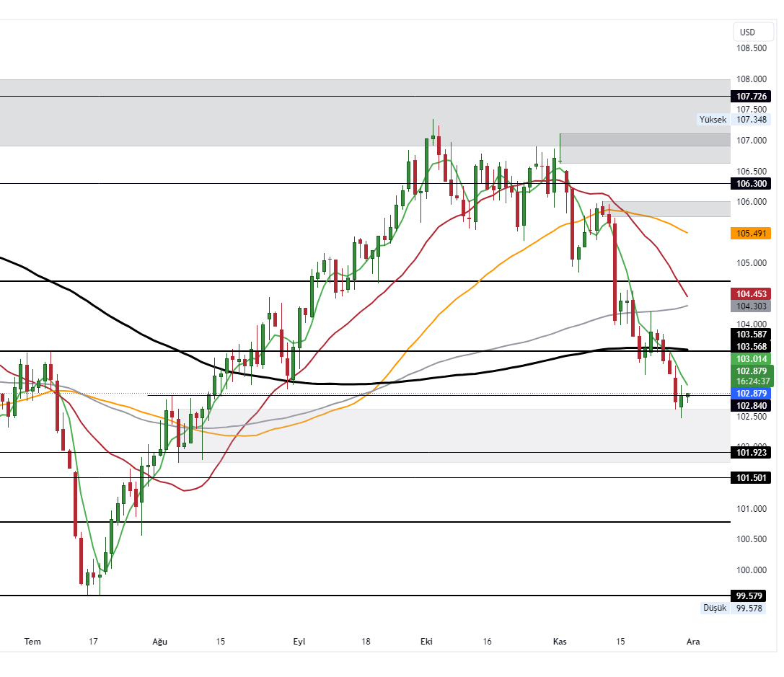Image resolution: width=784 pixels, height=677 pixels.
Task: Select the 99.579 bottom price label
Action: pyautogui.click(x=750, y=595)
